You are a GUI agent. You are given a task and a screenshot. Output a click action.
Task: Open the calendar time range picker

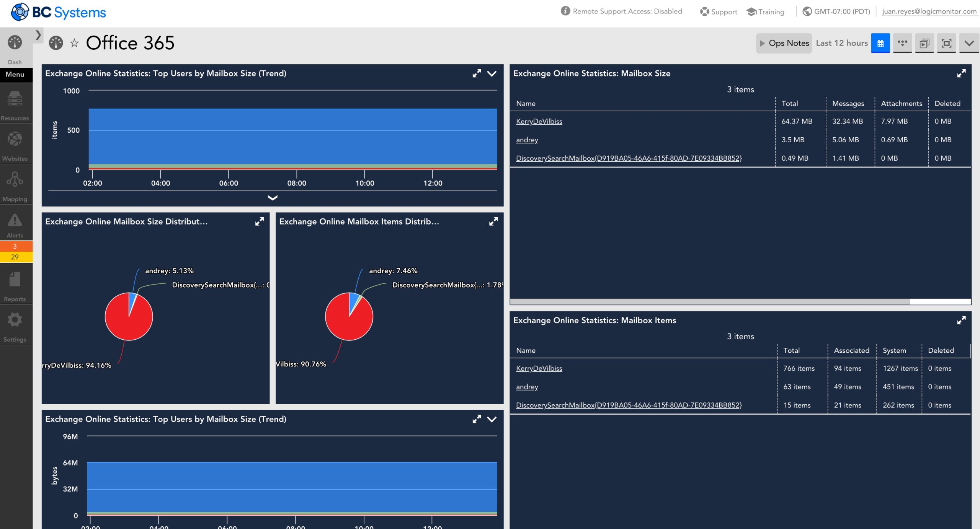(880, 43)
